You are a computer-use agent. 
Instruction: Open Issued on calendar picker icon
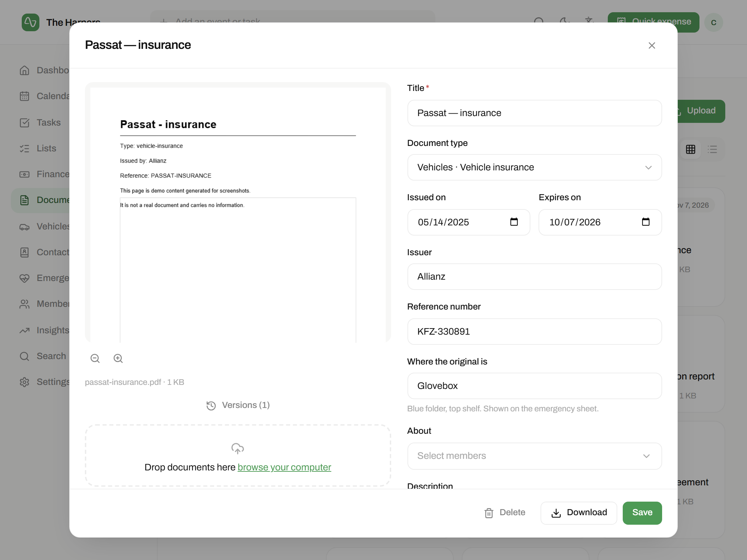coord(514,222)
